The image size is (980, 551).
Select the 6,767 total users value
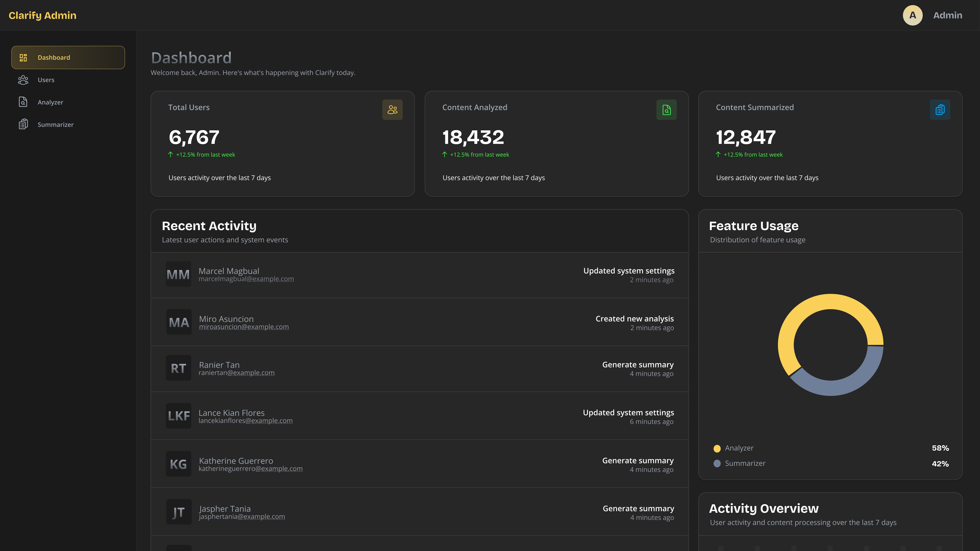click(194, 137)
